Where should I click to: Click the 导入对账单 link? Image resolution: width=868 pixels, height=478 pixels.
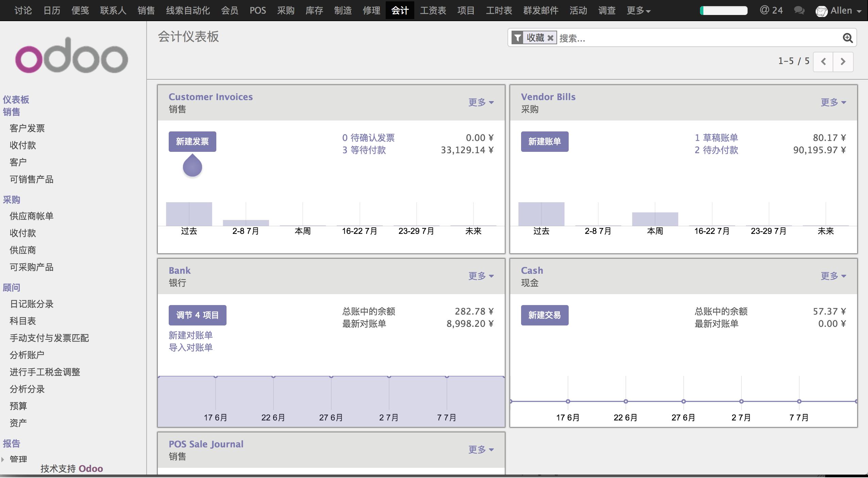191,347
